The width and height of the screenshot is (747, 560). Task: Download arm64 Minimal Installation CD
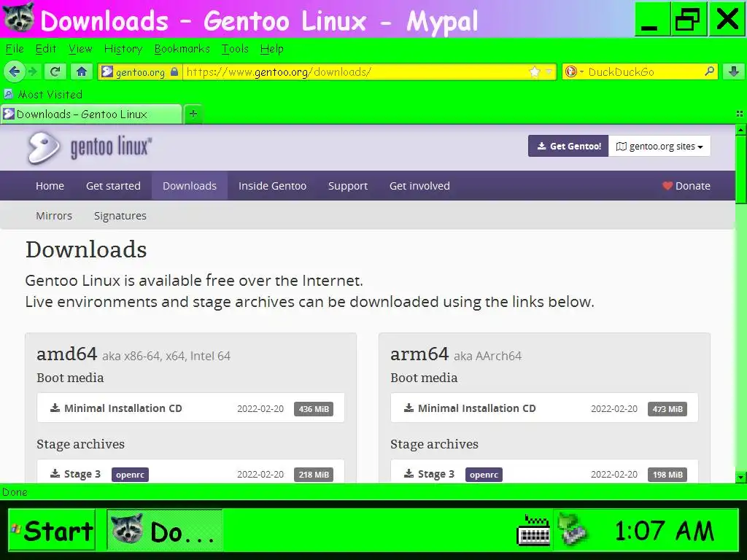pos(544,408)
